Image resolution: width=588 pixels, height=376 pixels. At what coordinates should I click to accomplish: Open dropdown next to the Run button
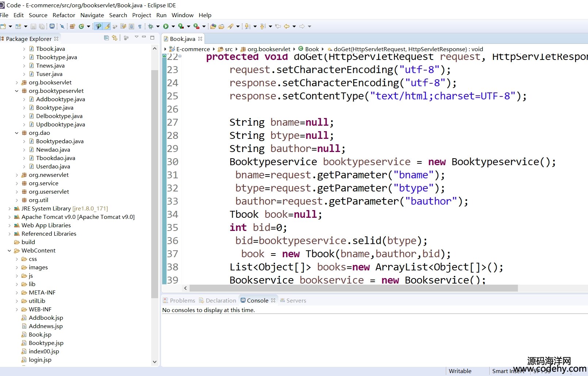point(173,26)
